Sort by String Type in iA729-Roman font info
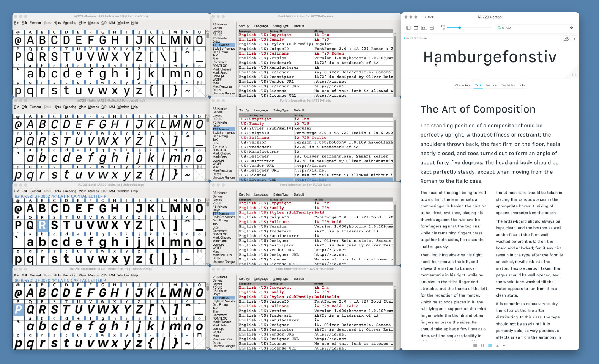The image size is (599, 364). tap(281, 26)
